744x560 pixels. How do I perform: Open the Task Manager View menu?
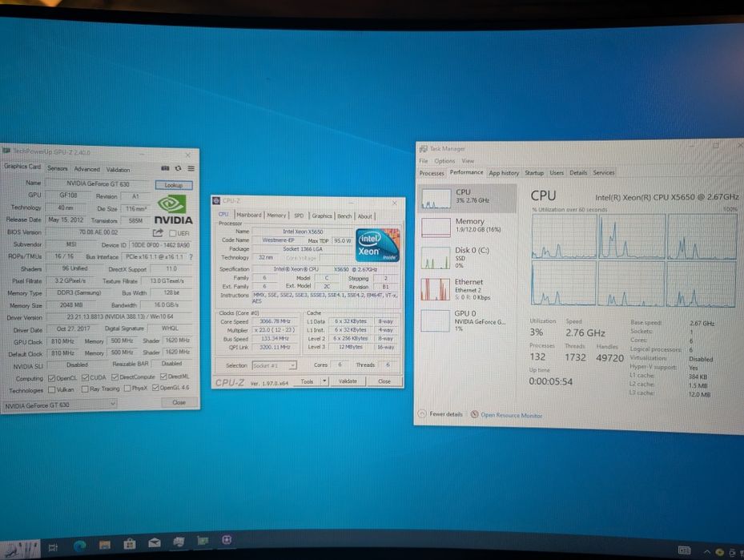[x=468, y=161]
